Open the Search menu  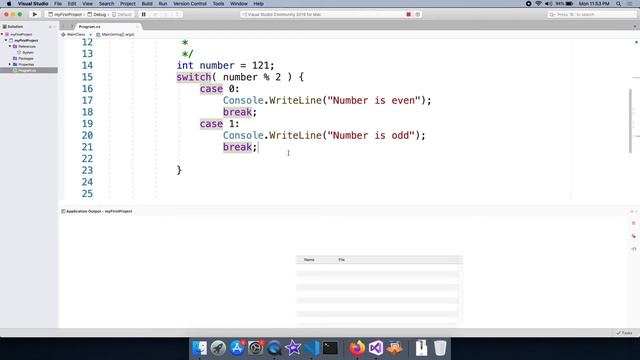click(106, 4)
